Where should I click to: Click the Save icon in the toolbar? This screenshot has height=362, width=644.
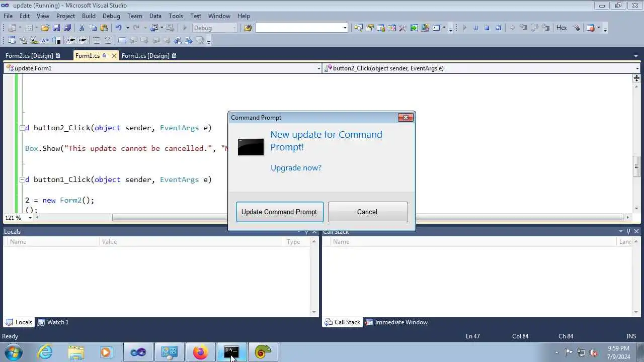pos(56,28)
